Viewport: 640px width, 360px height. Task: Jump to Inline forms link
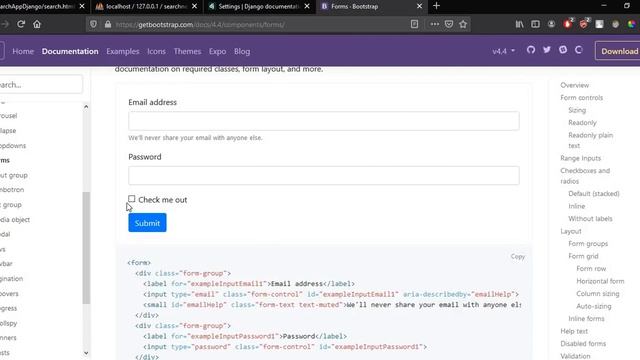click(x=586, y=318)
